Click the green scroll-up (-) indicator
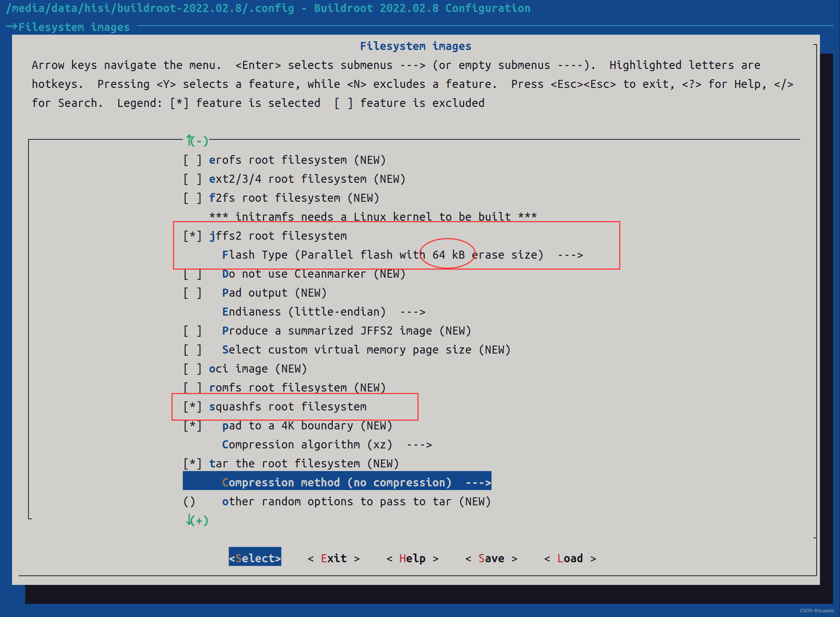Image resolution: width=840 pixels, height=617 pixels. [x=197, y=141]
